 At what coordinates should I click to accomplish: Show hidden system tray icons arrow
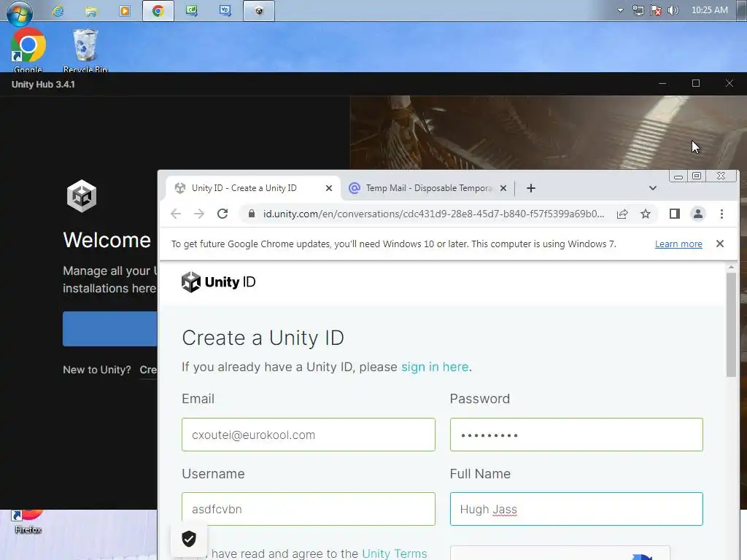620,10
